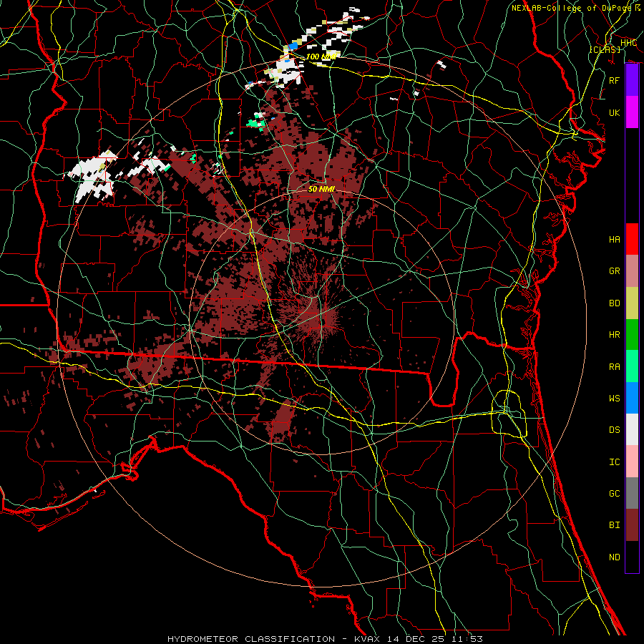Viewport: 644px width, 644px height.
Task: Click the UK legend label
Action: coord(615,112)
